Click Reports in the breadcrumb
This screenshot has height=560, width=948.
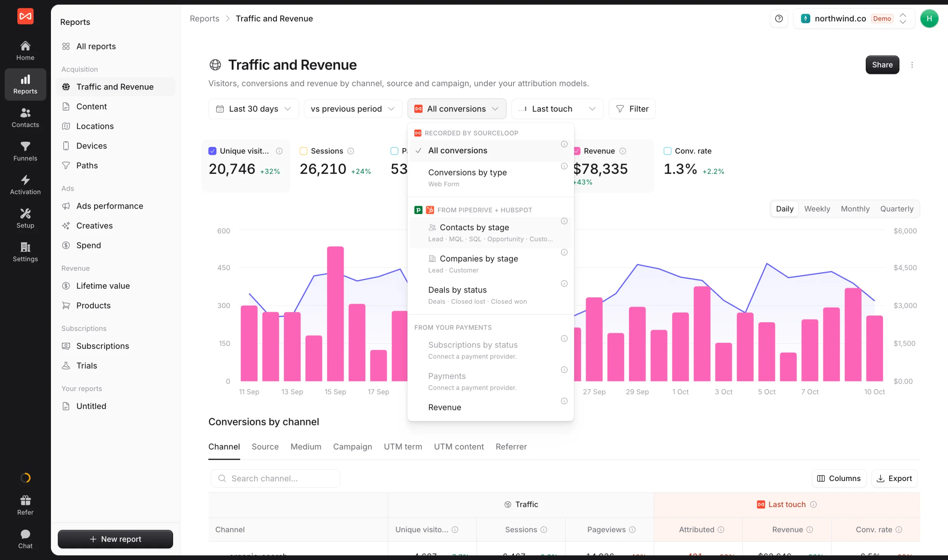(x=204, y=19)
